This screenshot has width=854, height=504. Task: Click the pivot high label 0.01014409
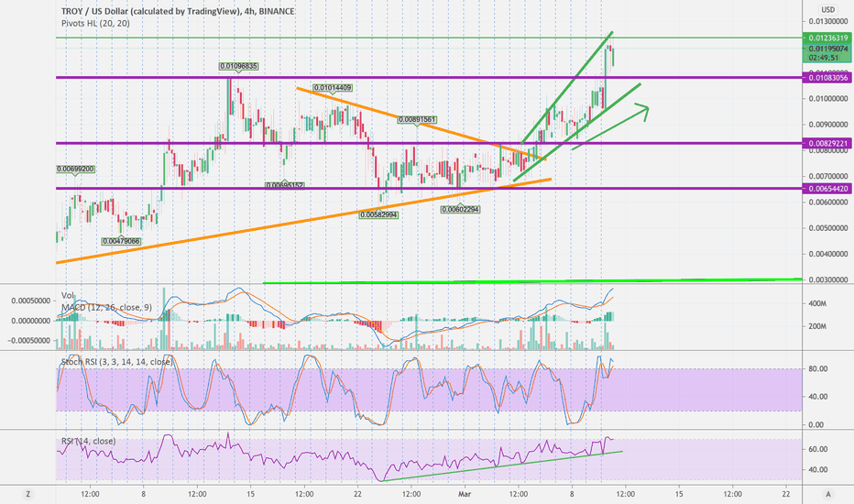(333, 88)
